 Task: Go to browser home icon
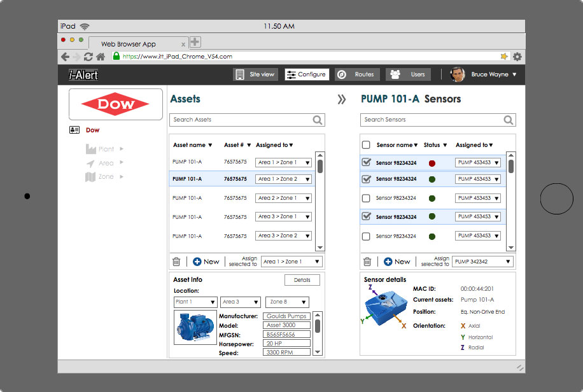point(101,57)
